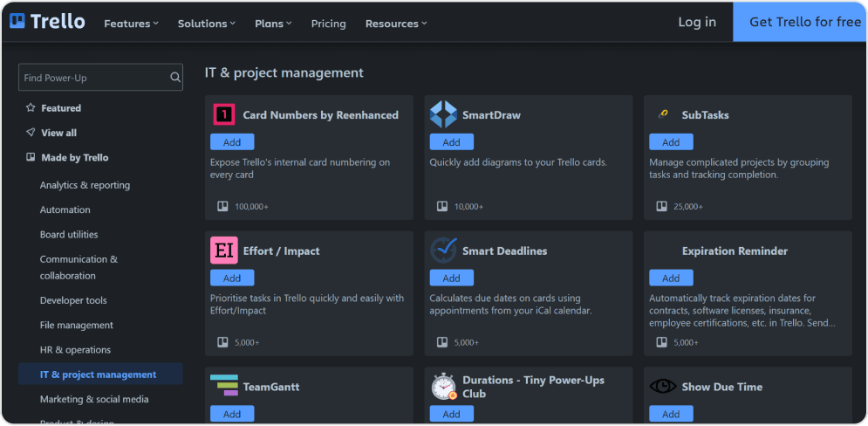
Task: Click the Durations stopwatch icon
Action: tap(443, 387)
